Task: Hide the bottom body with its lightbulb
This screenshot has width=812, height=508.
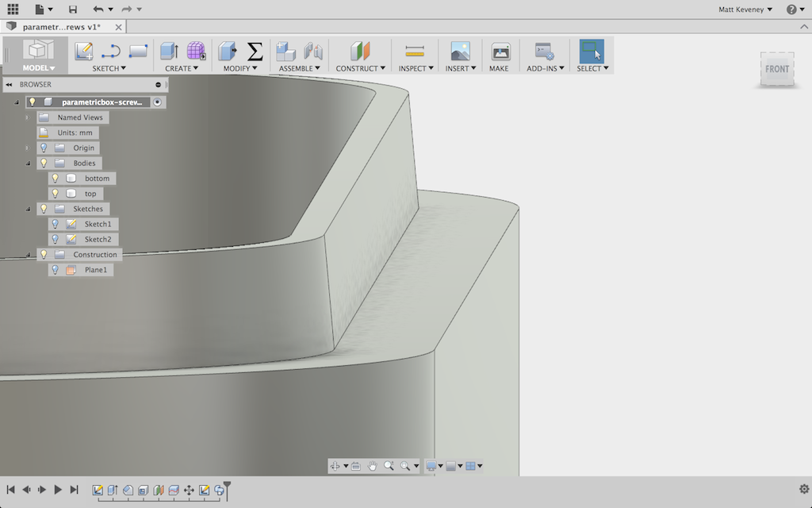Action: (56, 179)
